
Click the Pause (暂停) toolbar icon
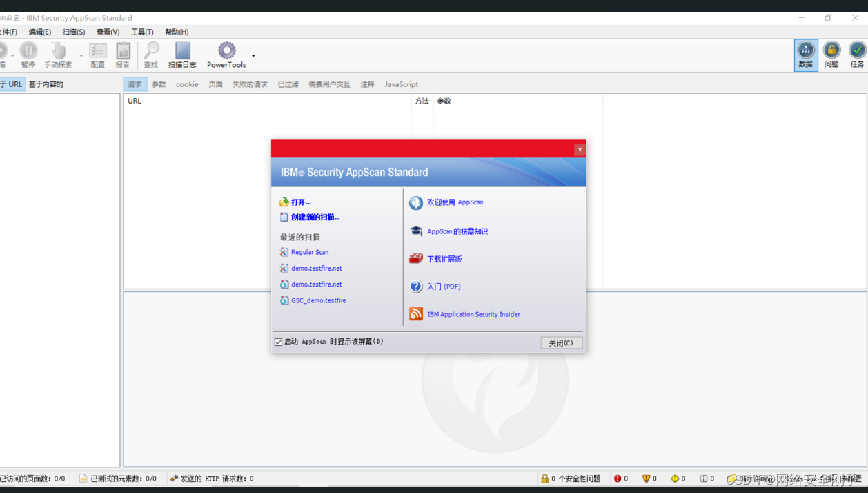tap(28, 50)
